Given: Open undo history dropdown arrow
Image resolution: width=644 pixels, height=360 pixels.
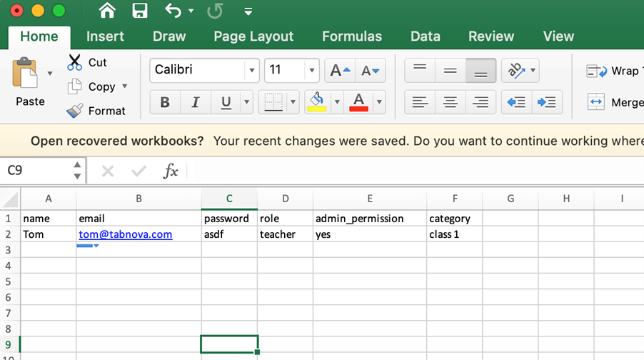Looking at the screenshot, I should click(x=191, y=11).
